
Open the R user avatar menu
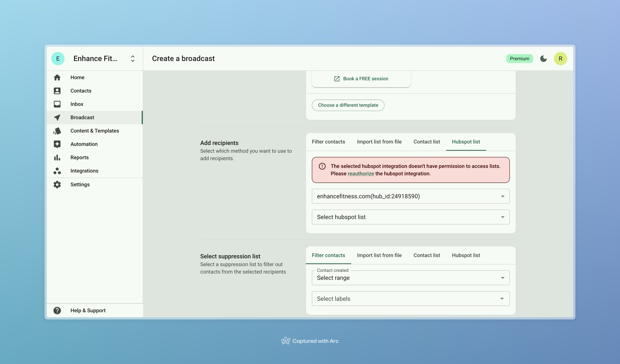point(560,58)
